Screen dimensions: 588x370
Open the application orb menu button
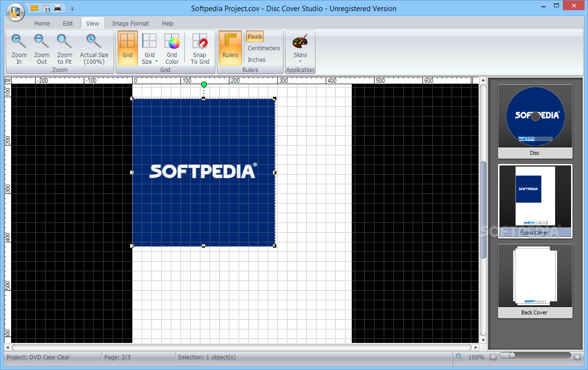16,12
